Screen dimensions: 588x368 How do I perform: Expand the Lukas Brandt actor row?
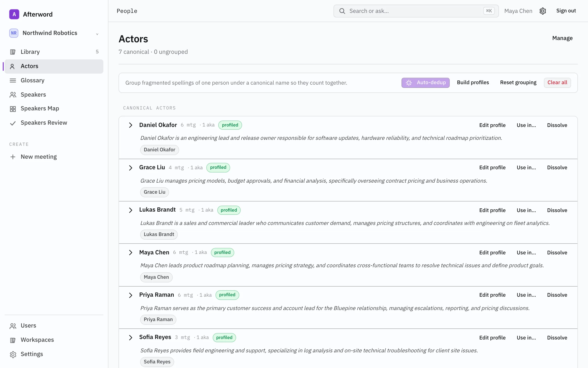(130, 210)
